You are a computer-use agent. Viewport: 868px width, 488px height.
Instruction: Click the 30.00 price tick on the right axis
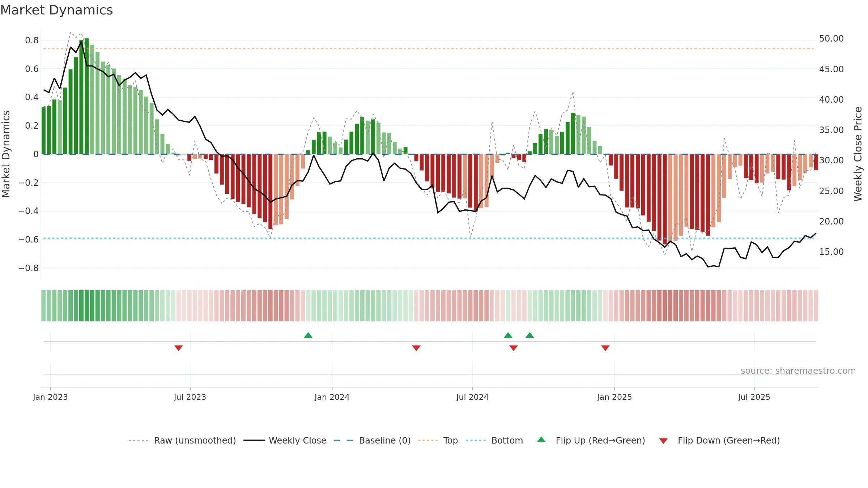831,160
